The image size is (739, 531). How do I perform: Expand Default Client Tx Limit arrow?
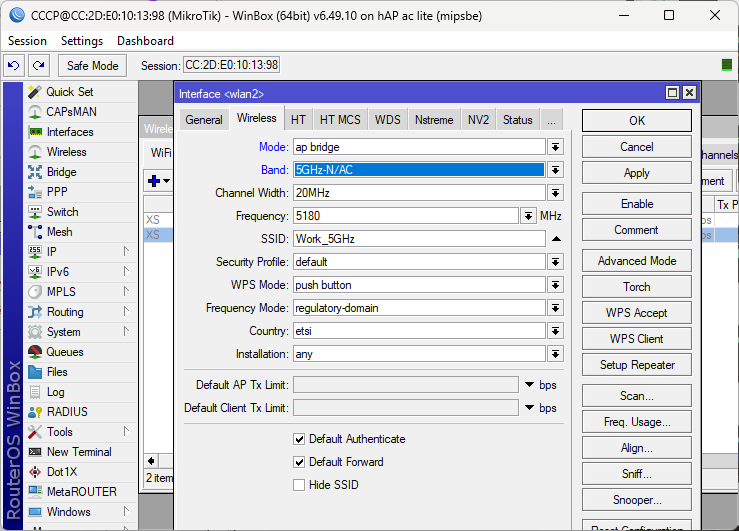click(529, 408)
